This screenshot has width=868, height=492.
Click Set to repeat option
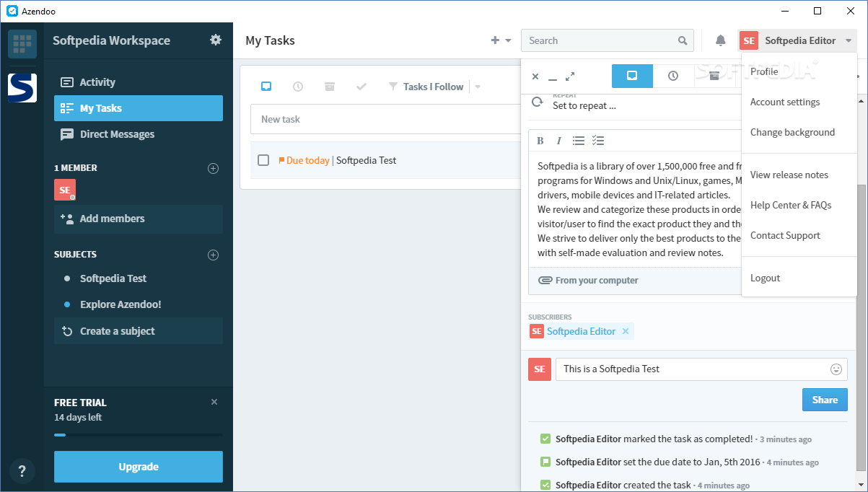[x=584, y=105]
